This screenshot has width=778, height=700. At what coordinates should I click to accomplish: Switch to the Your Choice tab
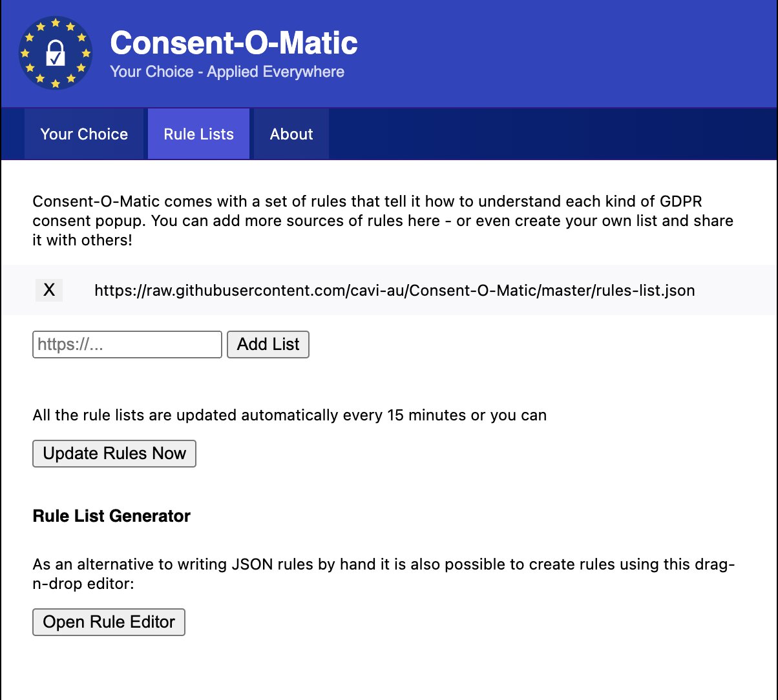pyautogui.click(x=84, y=134)
